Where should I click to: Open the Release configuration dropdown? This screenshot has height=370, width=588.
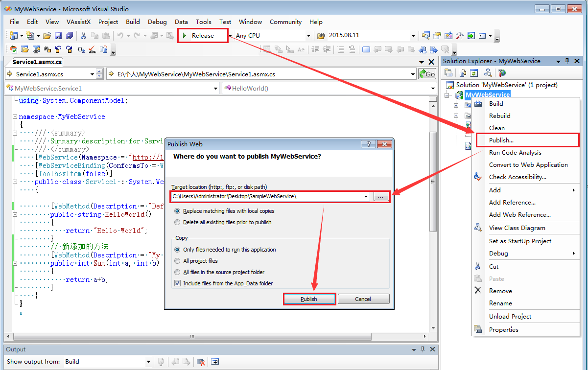click(x=230, y=36)
